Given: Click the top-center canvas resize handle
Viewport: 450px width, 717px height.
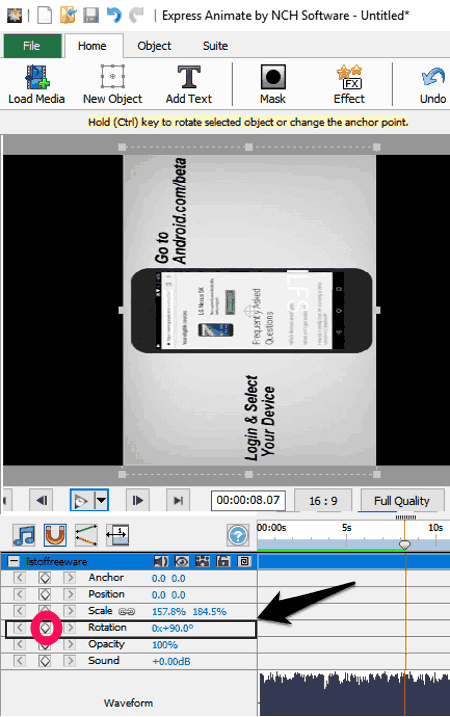Looking at the screenshot, I should (x=249, y=147).
